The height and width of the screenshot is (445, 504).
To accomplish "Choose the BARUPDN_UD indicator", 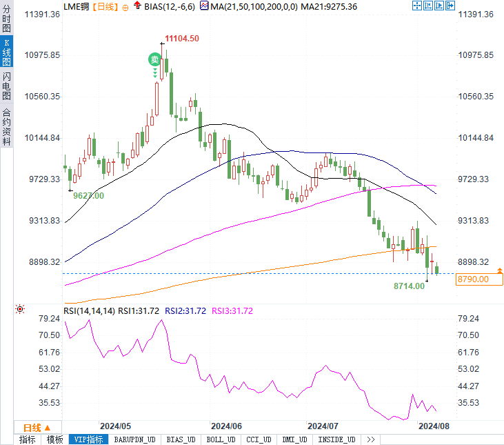I will [134, 439].
